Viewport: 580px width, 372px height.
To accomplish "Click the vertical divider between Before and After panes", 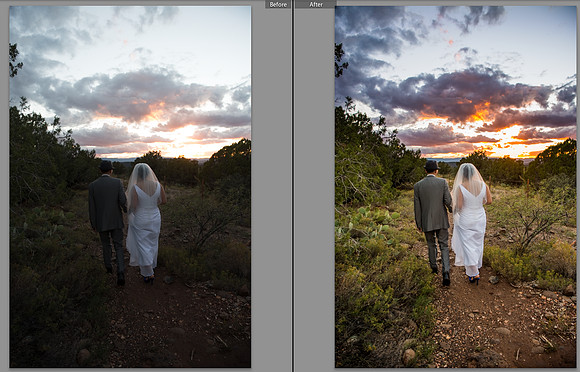I will 293,186.
